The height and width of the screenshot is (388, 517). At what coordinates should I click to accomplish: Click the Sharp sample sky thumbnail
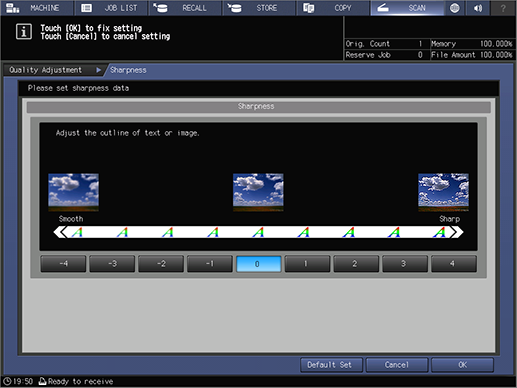[443, 192]
